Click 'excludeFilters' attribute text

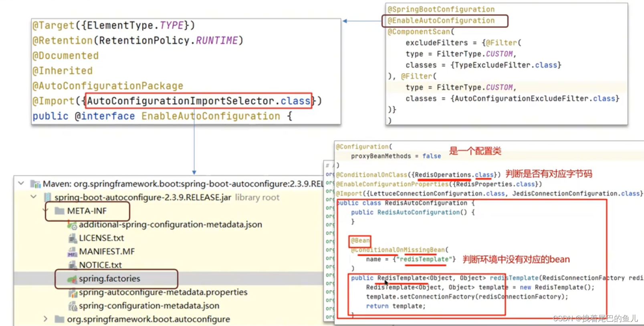(x=436, y=43)
